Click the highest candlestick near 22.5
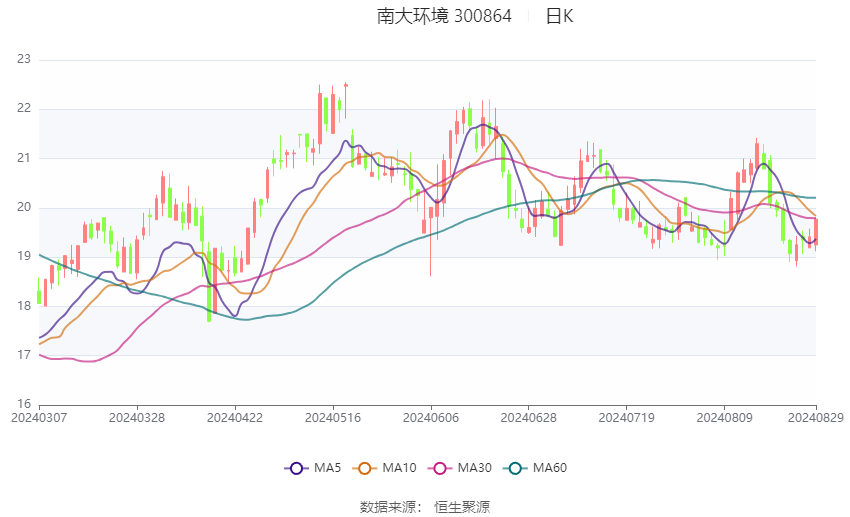The height and width of the screenshot is (517, 850). (346, 100)
